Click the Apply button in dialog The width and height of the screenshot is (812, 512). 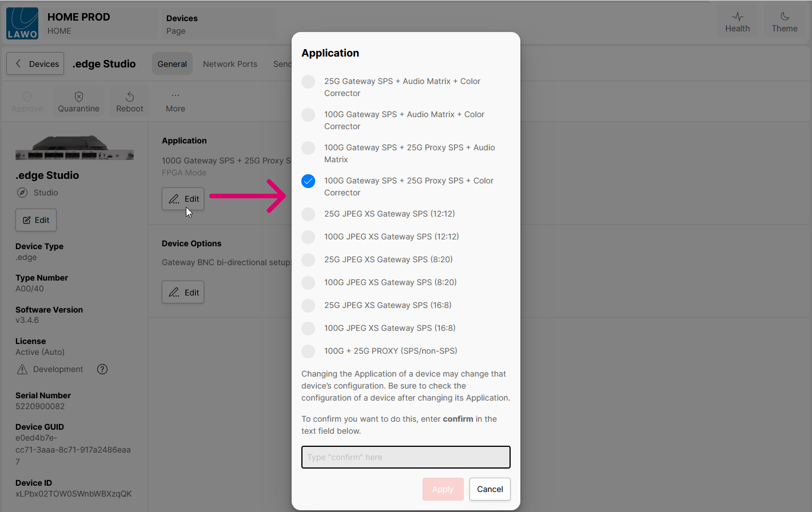pyautogui.click(x=443, y=489)
